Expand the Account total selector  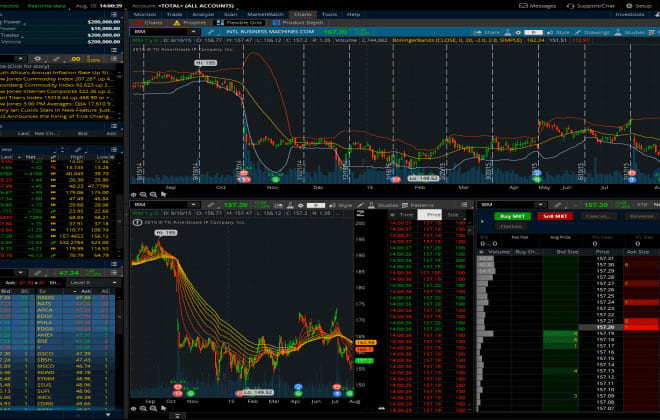click(183, 6)
